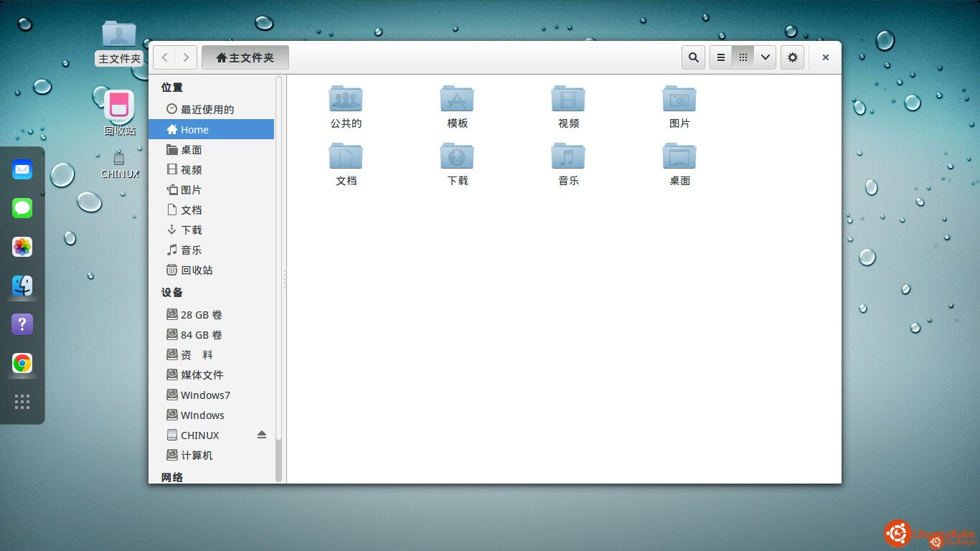The image size is (980, 551).
Task: Select the 84 GB 卷 device
Action: tap(201, 335)
